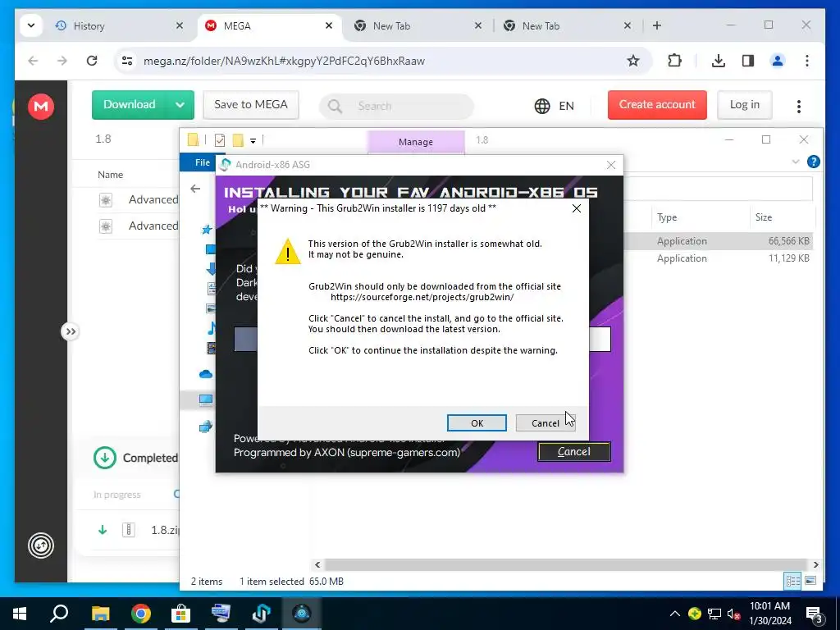
Task: Switch to the first New Tab
Action: [x=418, y=25]
